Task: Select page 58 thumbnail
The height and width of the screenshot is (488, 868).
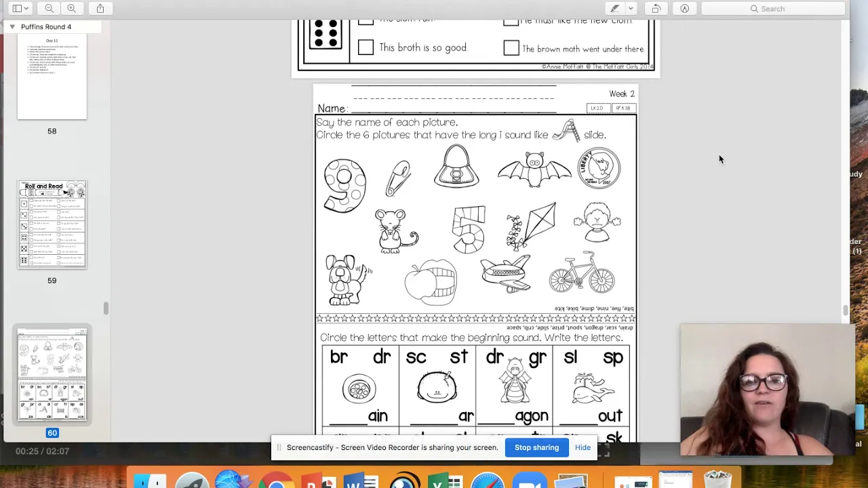Action: pos(52,77)
